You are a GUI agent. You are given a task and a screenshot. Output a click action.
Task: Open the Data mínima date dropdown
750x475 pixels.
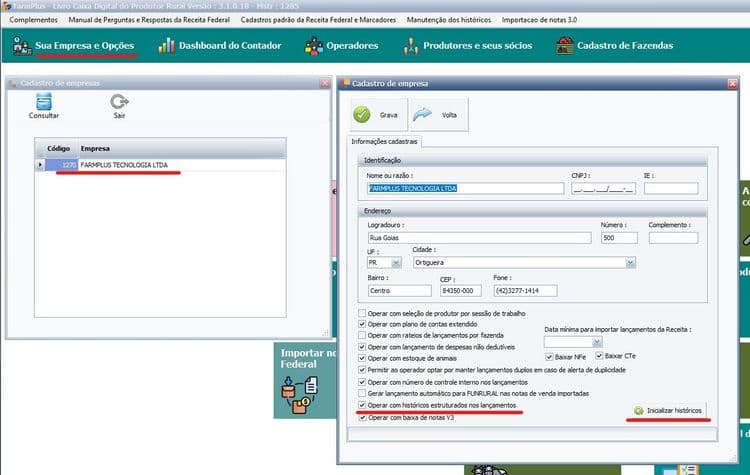[x=595, y=342]
